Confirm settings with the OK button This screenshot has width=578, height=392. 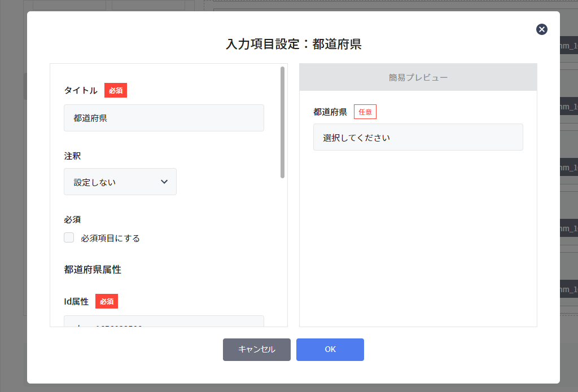pos(330,349)
